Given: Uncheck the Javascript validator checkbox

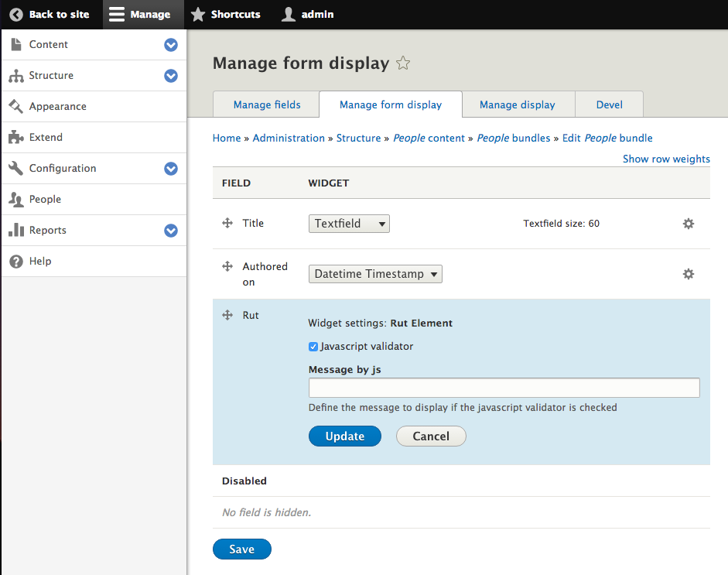Looking at the screenshot, I should [x=313, y=347].
